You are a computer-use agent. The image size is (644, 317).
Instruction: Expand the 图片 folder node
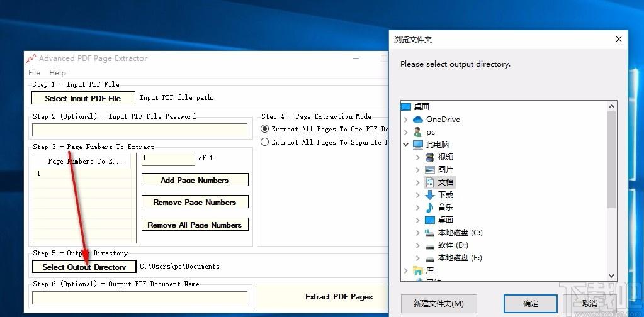point(418,170)
